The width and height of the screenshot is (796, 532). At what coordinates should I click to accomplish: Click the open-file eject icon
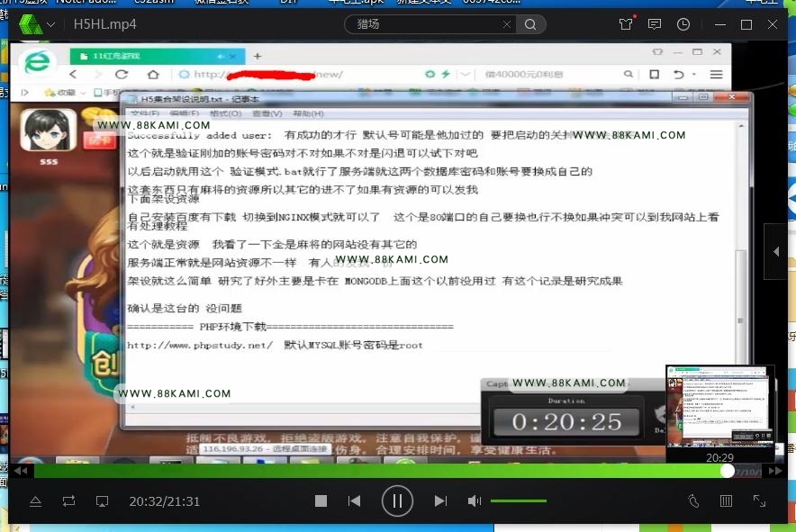coord(35,501)
